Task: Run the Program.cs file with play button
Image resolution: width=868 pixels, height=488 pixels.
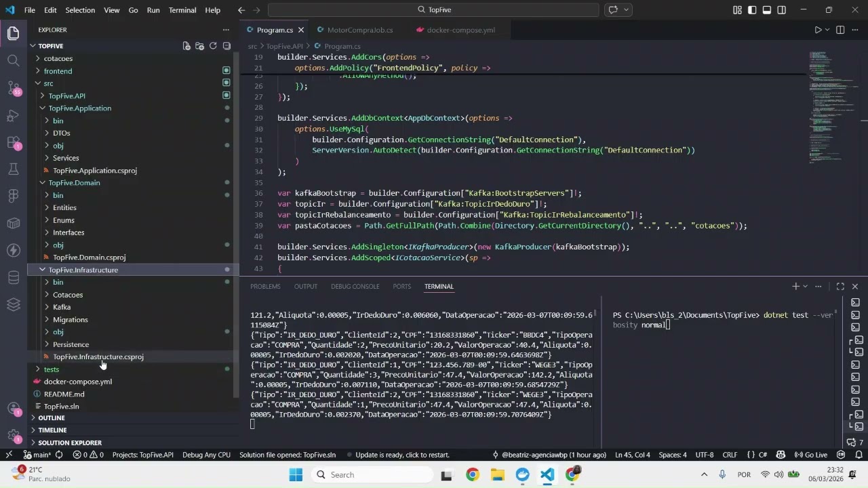Action: click(x=818, y=30)
